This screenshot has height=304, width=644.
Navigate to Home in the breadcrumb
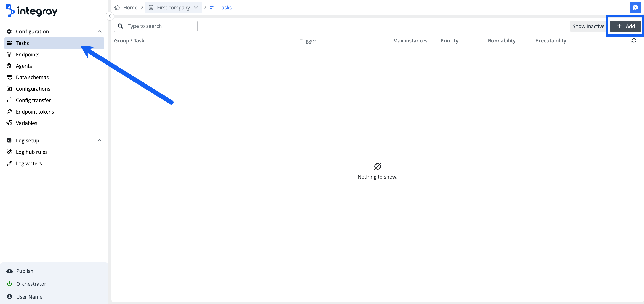pyautogui.click(x=130, y=8)
